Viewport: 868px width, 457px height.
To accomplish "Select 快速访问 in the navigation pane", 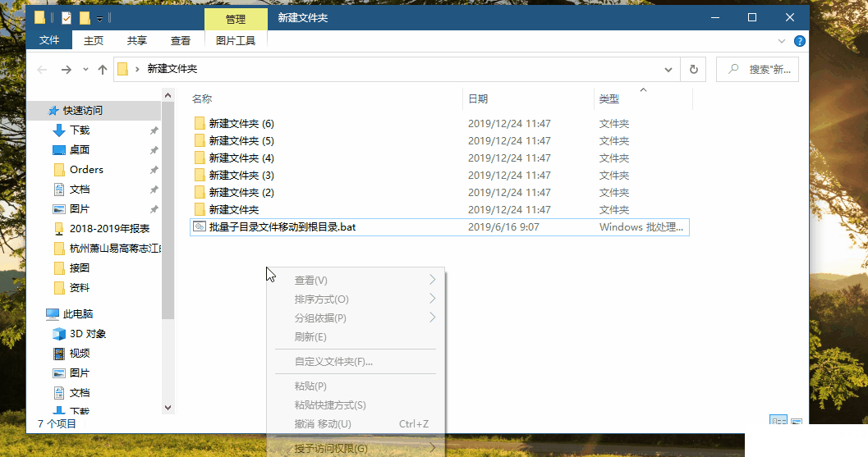I will (x=82, y=111).
